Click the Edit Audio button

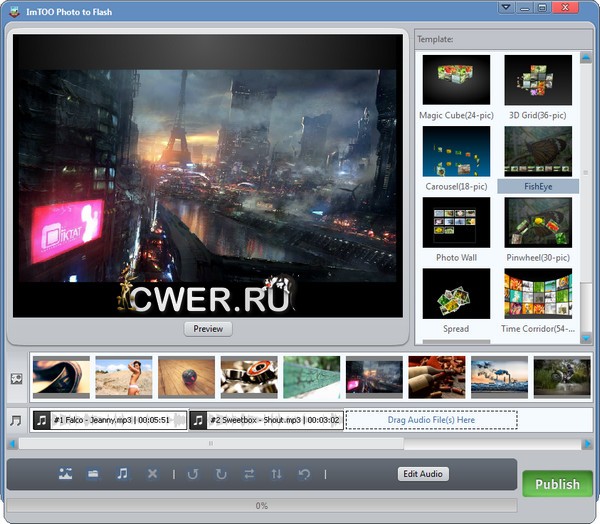pyautogui.click(x=423, y=474)
